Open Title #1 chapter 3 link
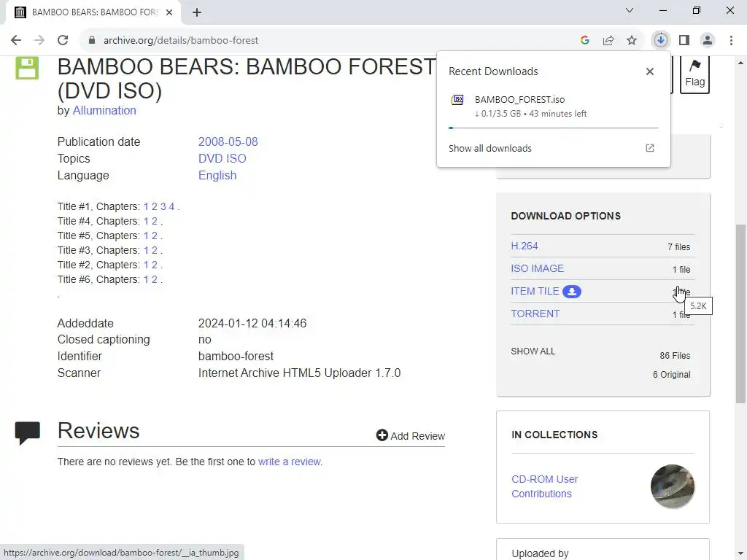 (163, 206)
